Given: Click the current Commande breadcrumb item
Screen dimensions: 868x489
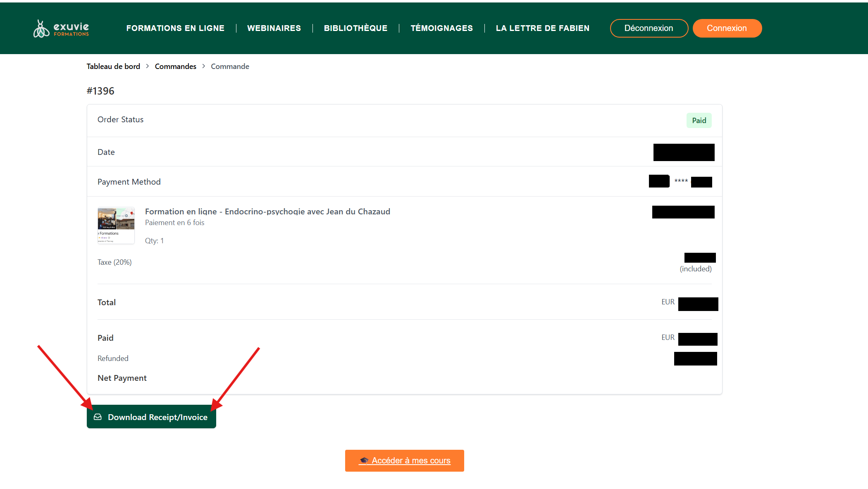Looking at the screenshot, I should pyautogui.click(x=230, y=66).
